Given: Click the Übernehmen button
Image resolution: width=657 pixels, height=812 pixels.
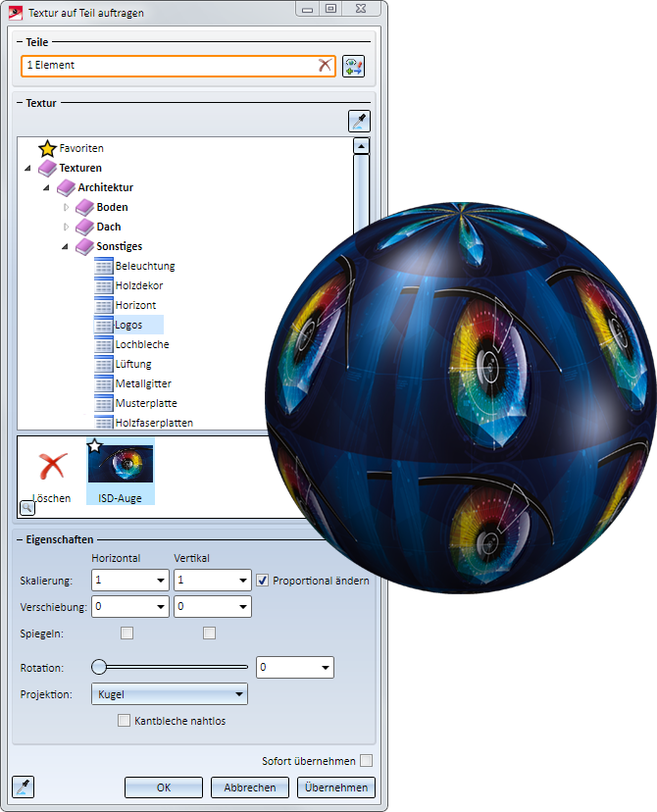Looking at the screenshot, I should 336,787.
